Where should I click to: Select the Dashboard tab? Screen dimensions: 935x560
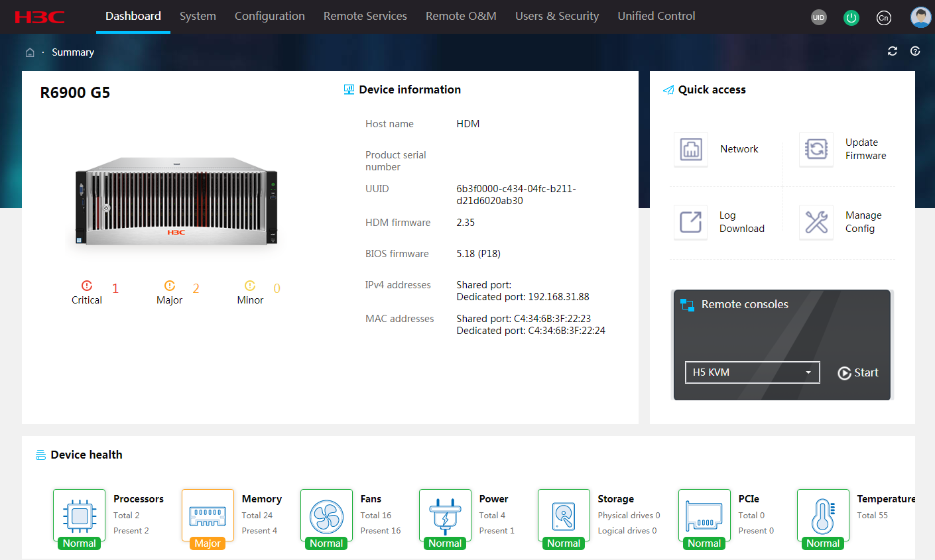point(133,17)
